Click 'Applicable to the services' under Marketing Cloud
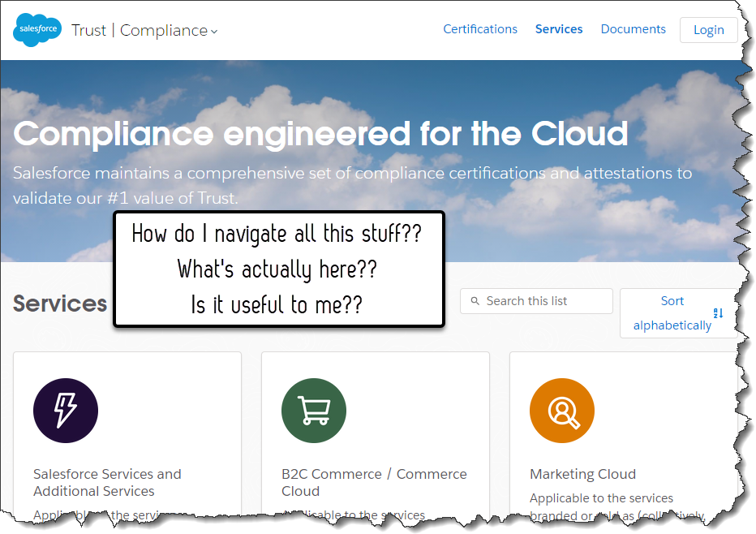Viewport: 756px width, 534px height. click(601, 497)
